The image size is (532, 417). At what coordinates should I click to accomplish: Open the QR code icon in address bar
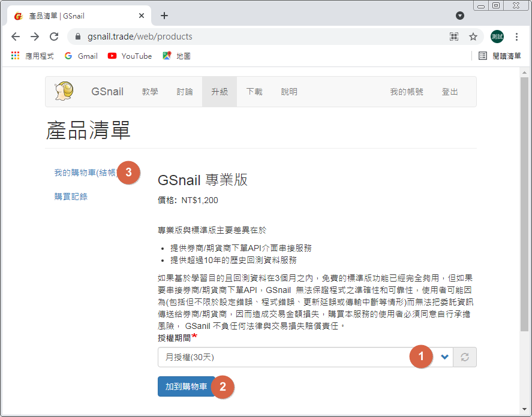[454, 37]
